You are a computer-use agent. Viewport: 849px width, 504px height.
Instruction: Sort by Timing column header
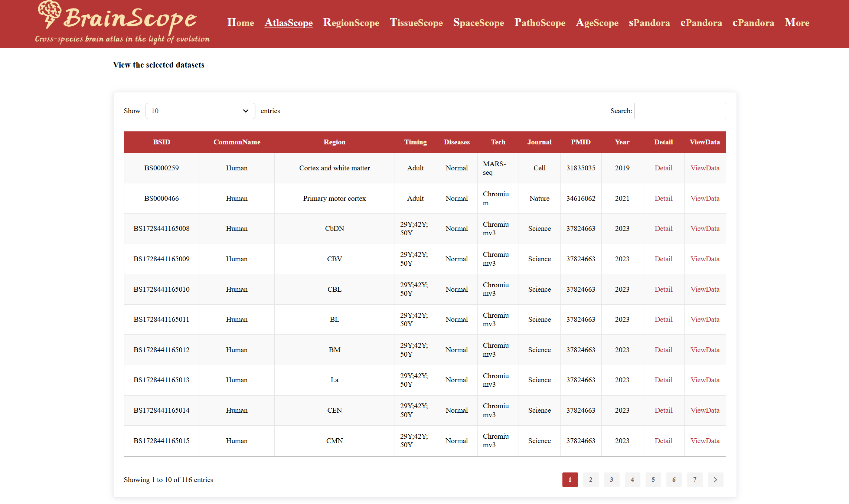point(415,142)
